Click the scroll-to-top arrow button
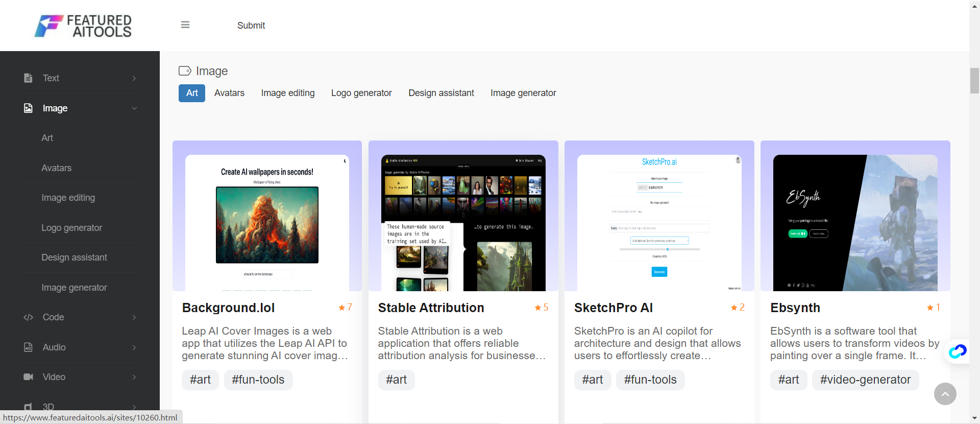This screenshot has width=980, height=424. point(945,394)
